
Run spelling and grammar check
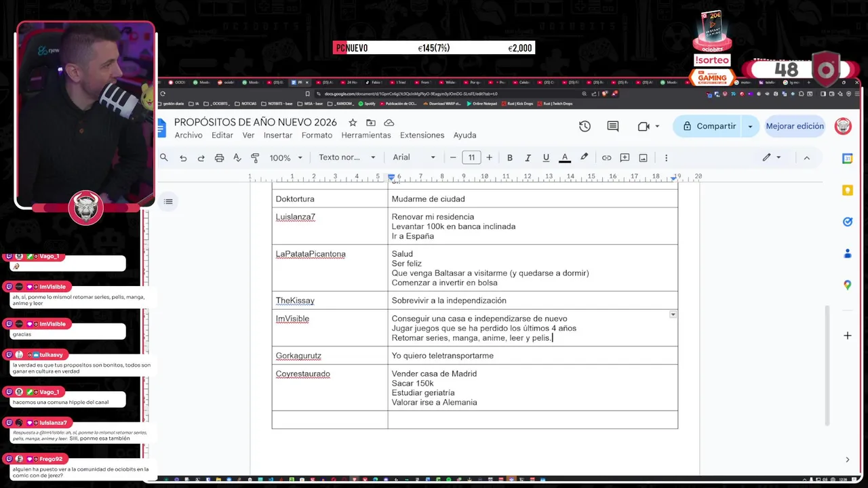click(237, 158)
